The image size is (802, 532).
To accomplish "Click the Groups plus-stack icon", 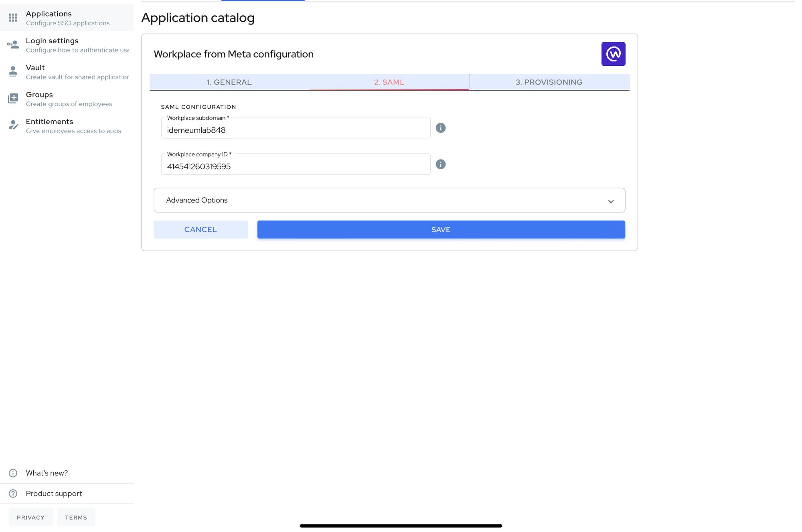I will coord(13,98).
